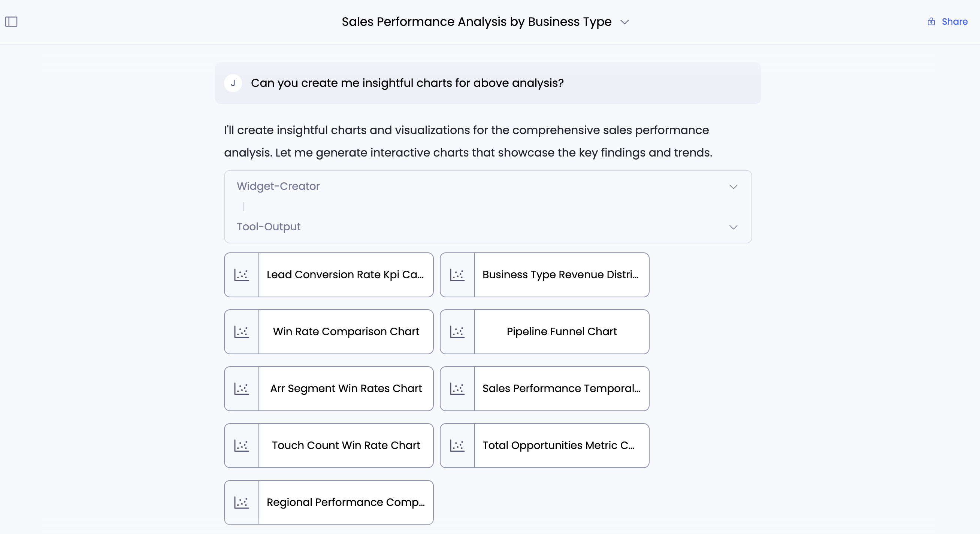Click the Win Rate Comparison chart icon
The image size is (980, 534).
242,332
